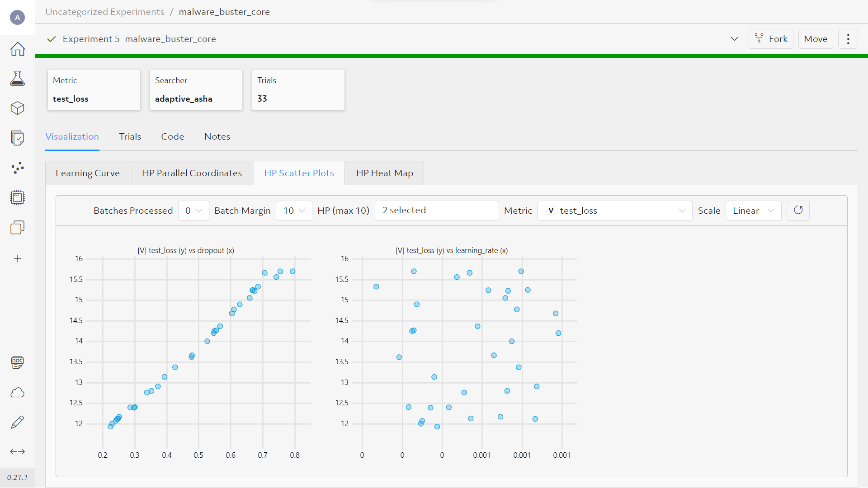Screen dimensions: 868x488
Task: Open the Tasks panel via clipboard icon
Action: pyautogui.click(x=17, y=138)
